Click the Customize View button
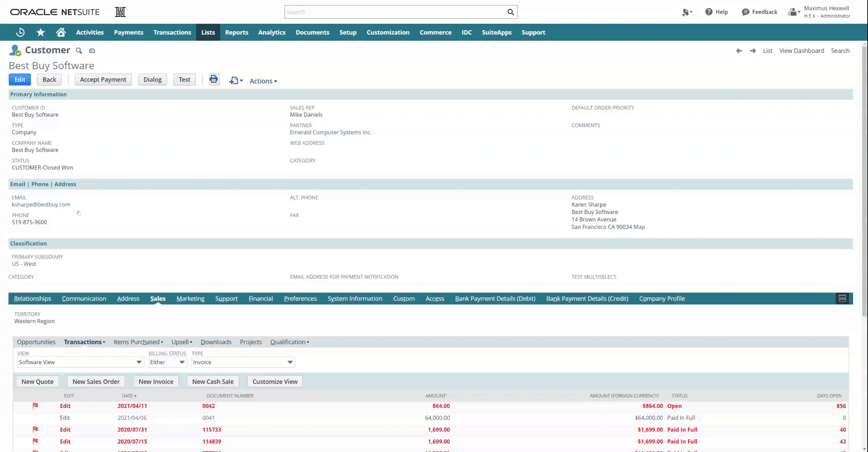The image size is (868, 452). click(275, 381)
